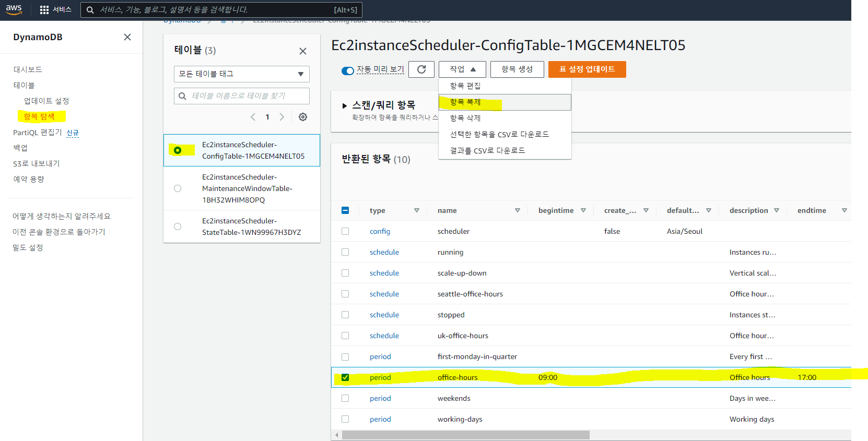
Task: Select the ConfigTable radio button
Action: tap(178, 150)
